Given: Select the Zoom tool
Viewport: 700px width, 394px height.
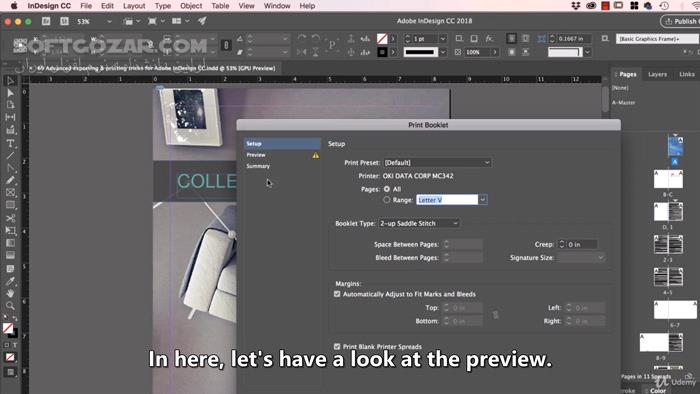Looking at the screenshot, I should pyautogui.click(x=10, y=306).
